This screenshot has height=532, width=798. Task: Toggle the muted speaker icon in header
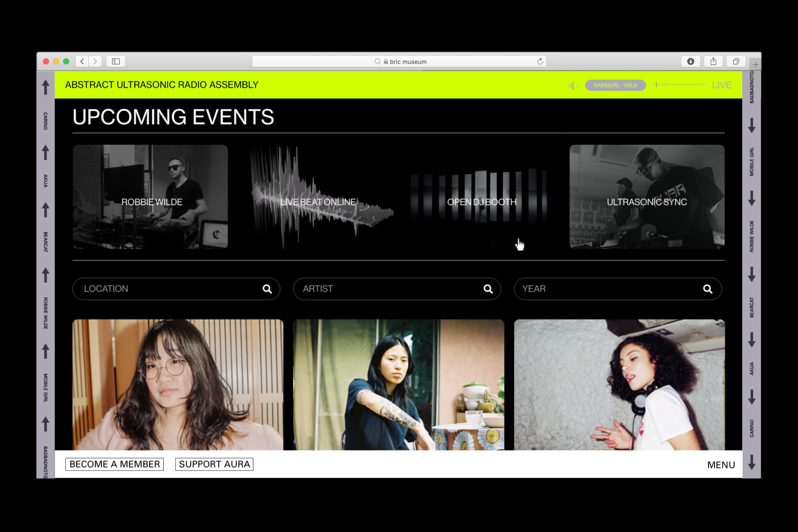[573, 85]
